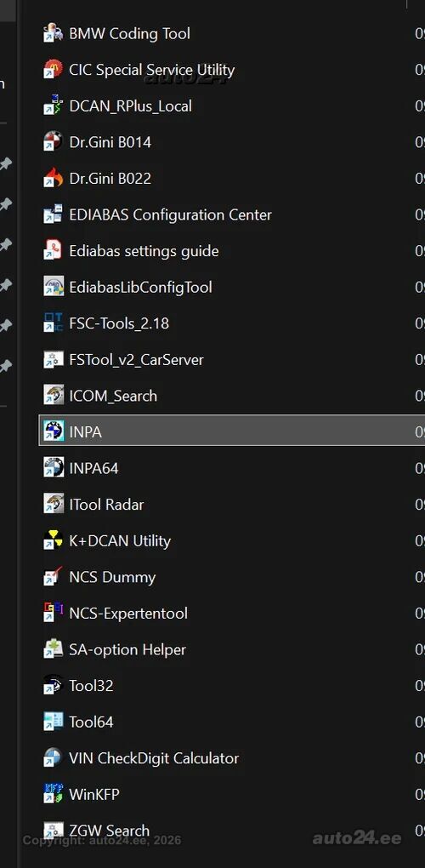Viewport: 425px width, 868px height.
Task: Select the FSTool_v2_CarServer entry
Action: click(x=232, y=360)
